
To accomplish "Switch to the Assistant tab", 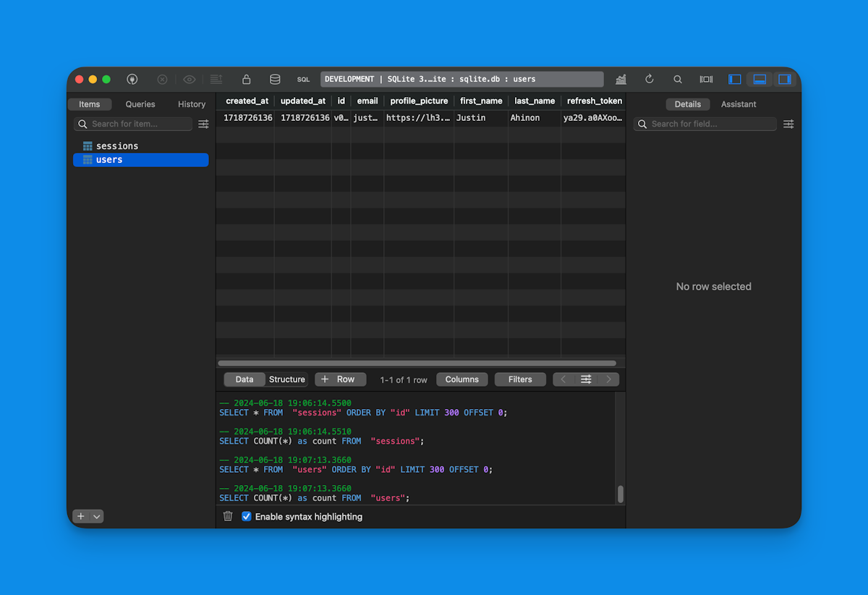I will pos(739,104).
